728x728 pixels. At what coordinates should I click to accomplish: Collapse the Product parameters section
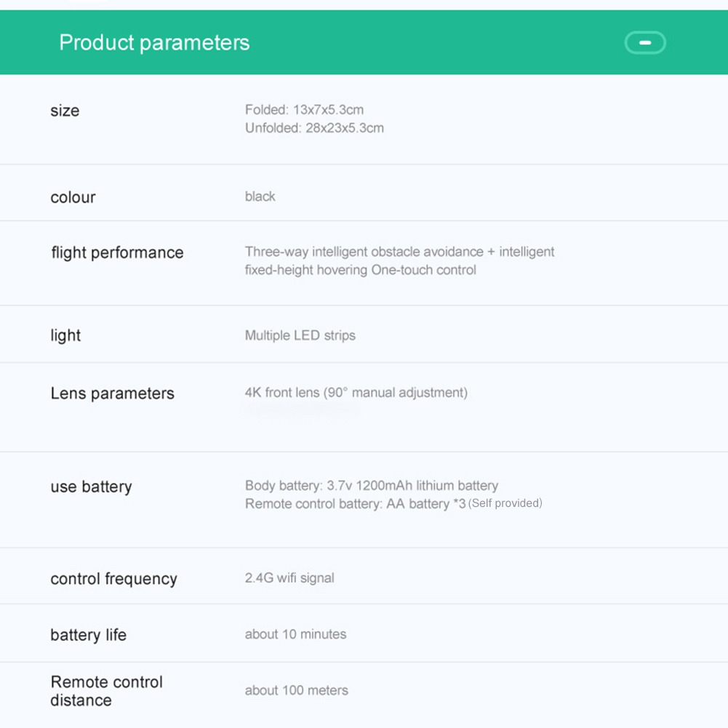pyautogui.click(x=645, y=43)
